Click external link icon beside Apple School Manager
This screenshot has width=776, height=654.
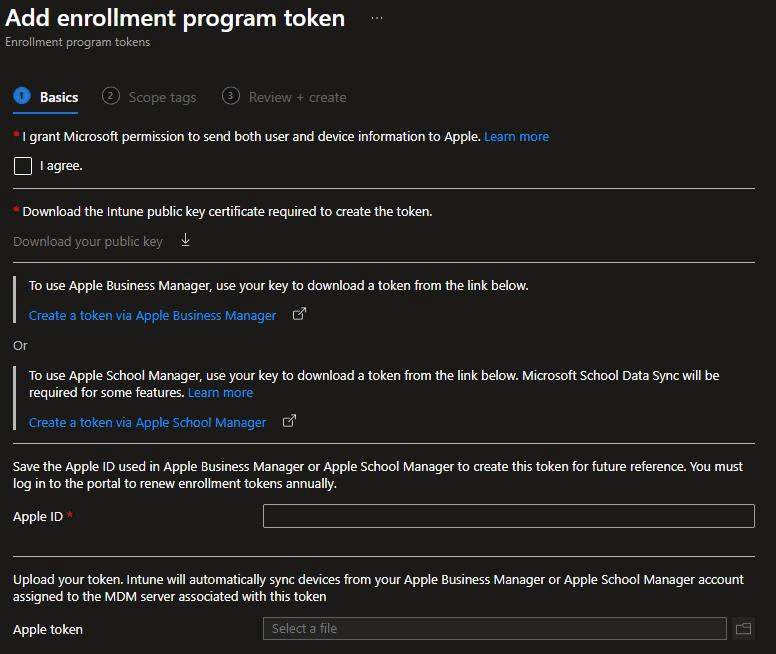pos(289,421)
